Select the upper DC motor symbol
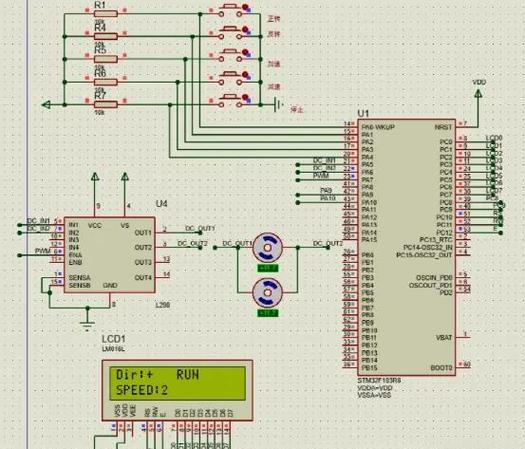The height and width of the screenshot is (449, 525). 267,247
